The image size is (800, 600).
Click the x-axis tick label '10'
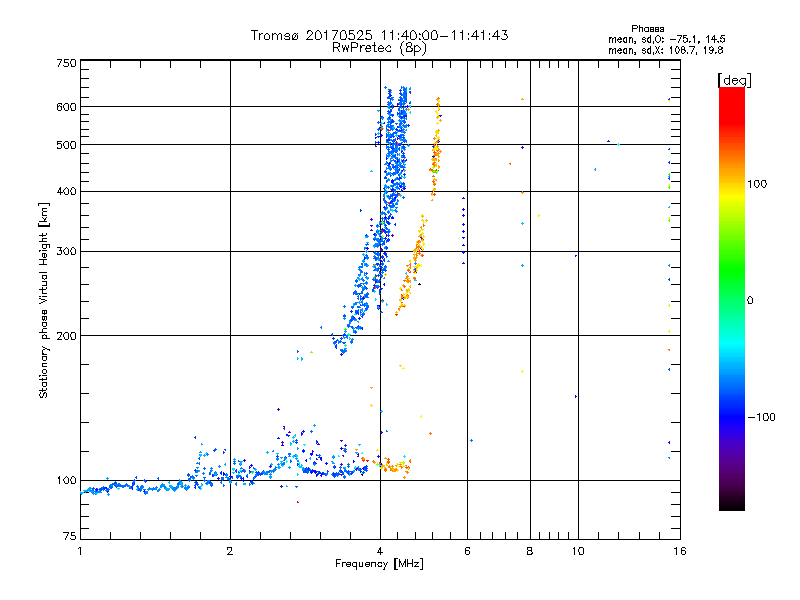pos(578,551)
